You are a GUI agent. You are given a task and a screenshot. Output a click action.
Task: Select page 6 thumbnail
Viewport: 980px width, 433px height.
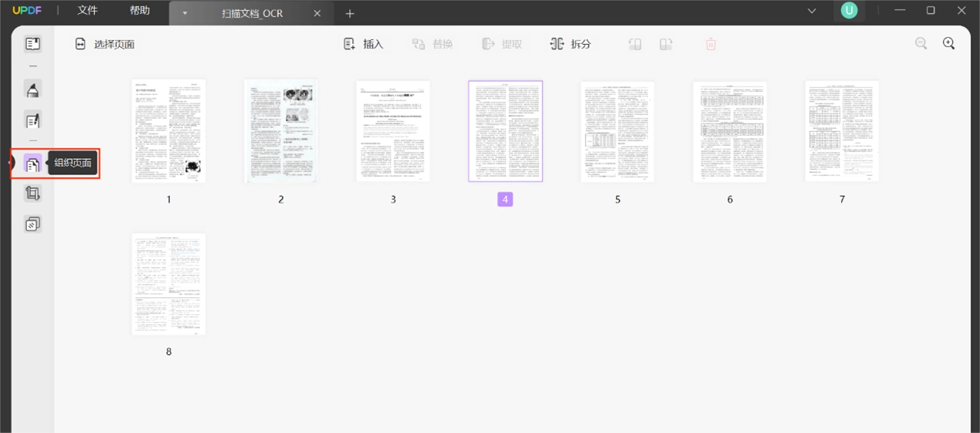pos(730,131)
